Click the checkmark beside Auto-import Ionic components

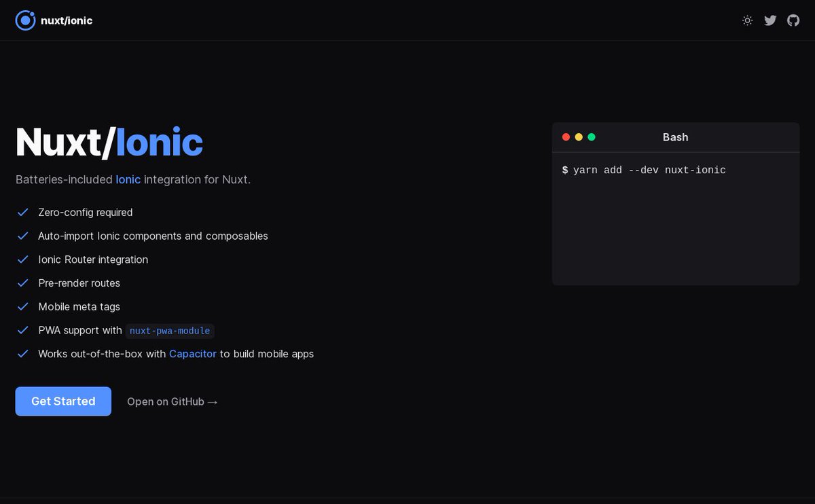point(23,236)
